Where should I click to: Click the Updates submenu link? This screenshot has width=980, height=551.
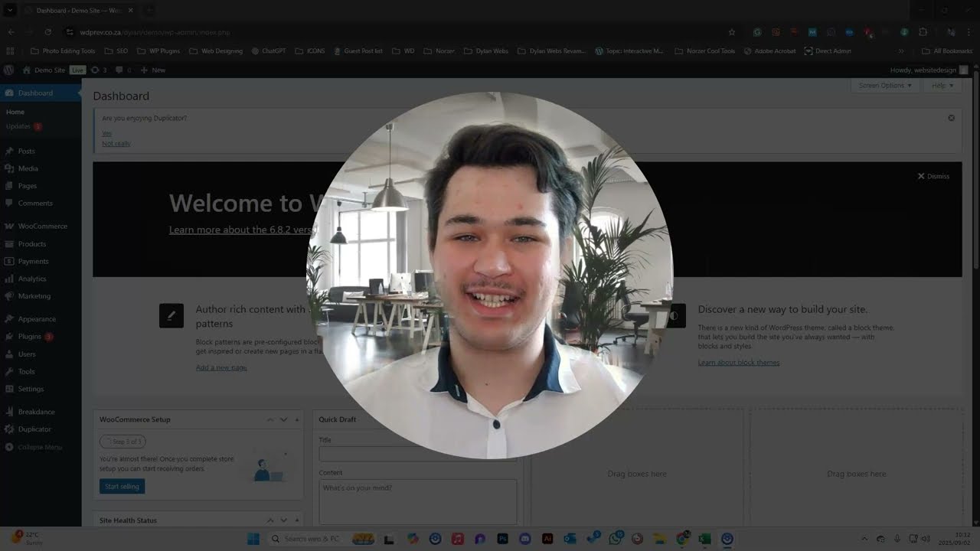[18, 126]
